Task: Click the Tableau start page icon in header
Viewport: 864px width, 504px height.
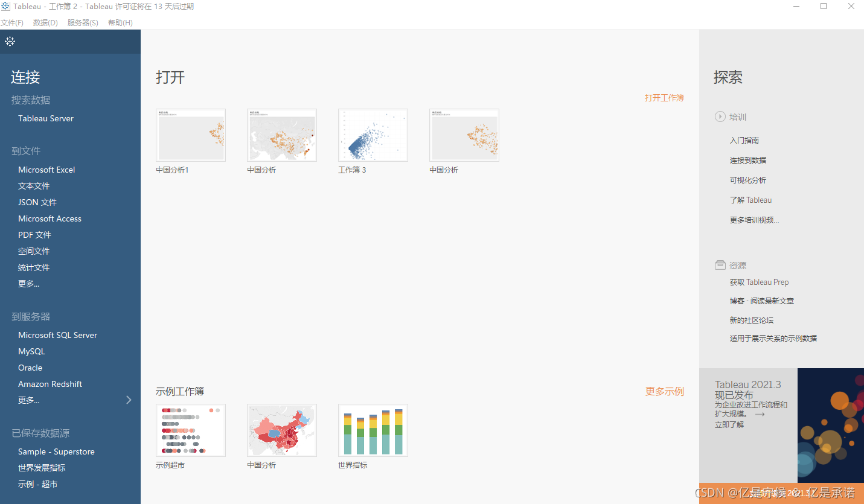Action: point(10,41)
